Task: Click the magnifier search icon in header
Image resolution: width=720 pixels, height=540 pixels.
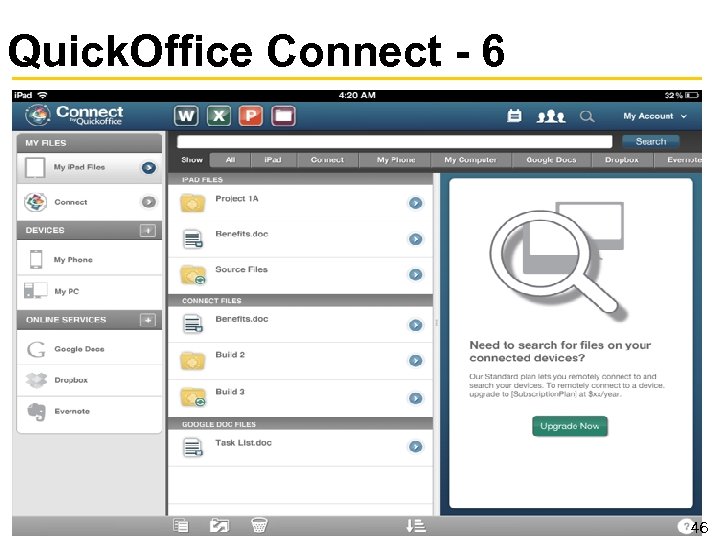Action: tap(586, 116)
